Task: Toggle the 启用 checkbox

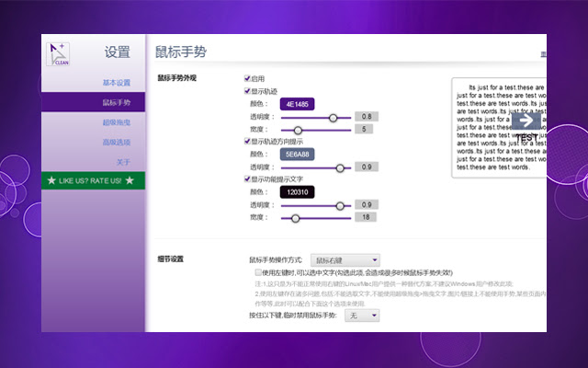Action: coord(247,78)
